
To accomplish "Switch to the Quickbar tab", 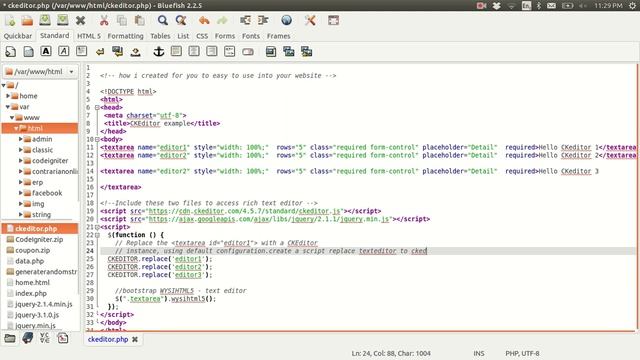I will click(18, 36).
